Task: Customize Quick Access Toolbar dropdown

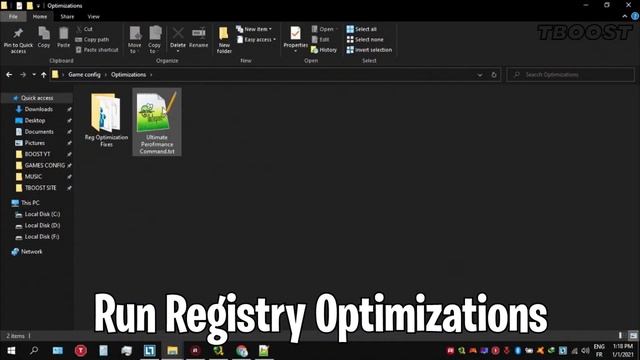Action: [x=38, y=6]
